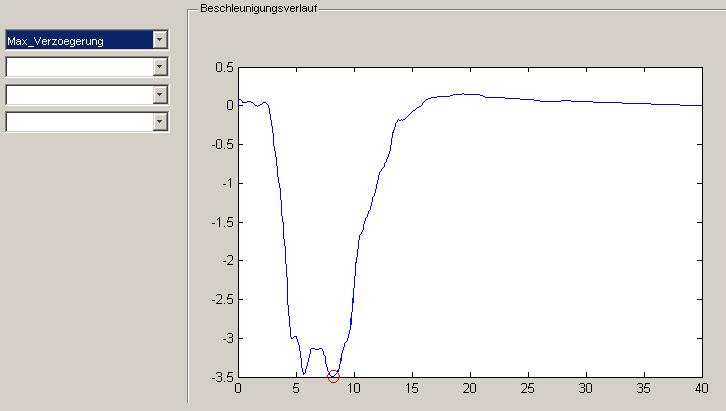726x411 pixels.
Task: Click the 15 tick label on the x-axis
Action: click(x=412, y=389)
